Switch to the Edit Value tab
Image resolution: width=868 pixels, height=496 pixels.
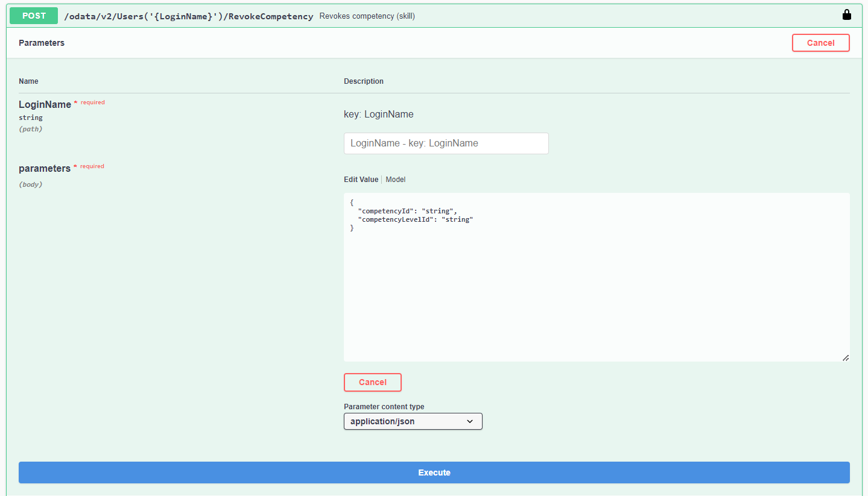(x=361, y=180)
